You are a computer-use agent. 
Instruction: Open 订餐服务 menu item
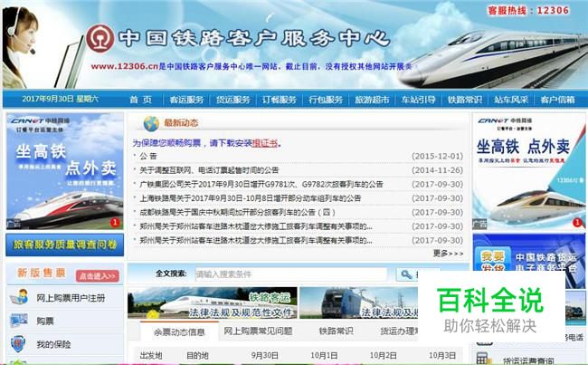(x=279, y=100)
